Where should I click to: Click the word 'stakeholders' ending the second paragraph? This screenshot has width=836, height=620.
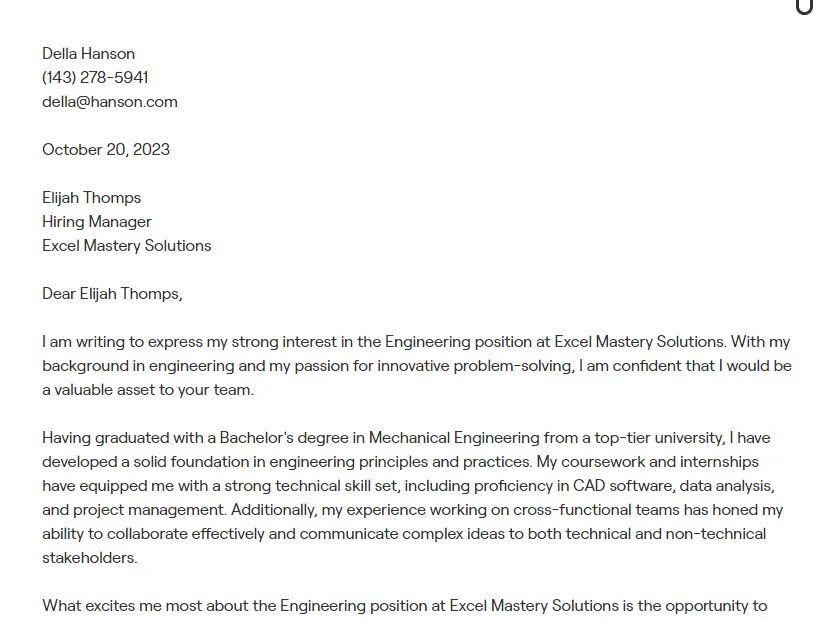88,558
